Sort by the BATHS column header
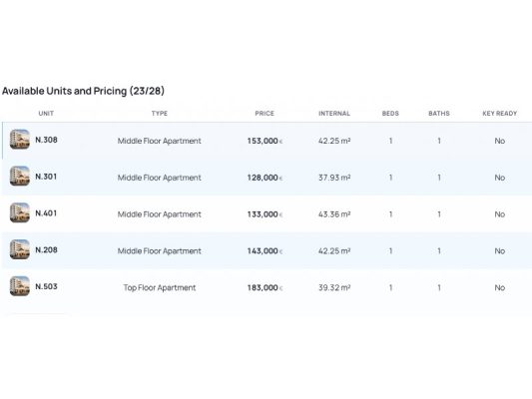This screenshot has height=399, width=532. click(439, 114)
